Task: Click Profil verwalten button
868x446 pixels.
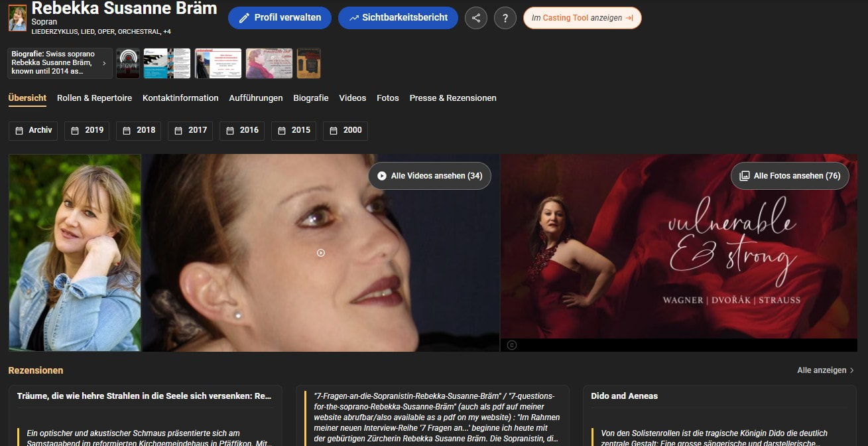Action: pos(280,18)
